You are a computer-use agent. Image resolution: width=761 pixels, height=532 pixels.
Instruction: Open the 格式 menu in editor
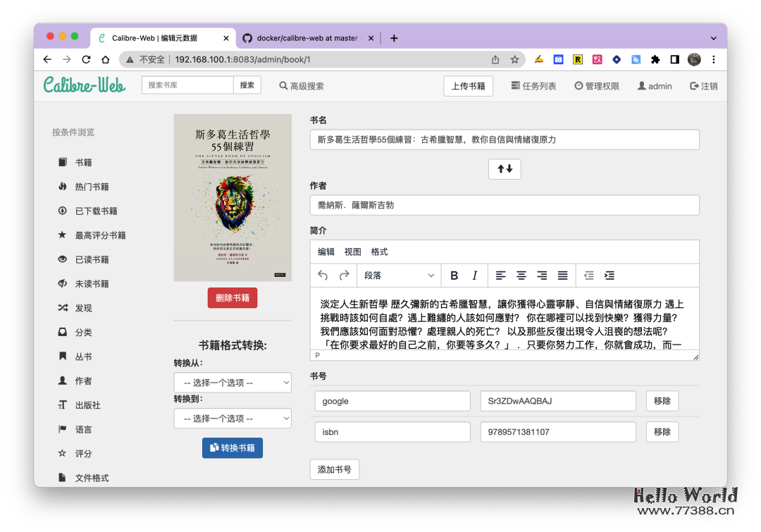pos(379,252)
